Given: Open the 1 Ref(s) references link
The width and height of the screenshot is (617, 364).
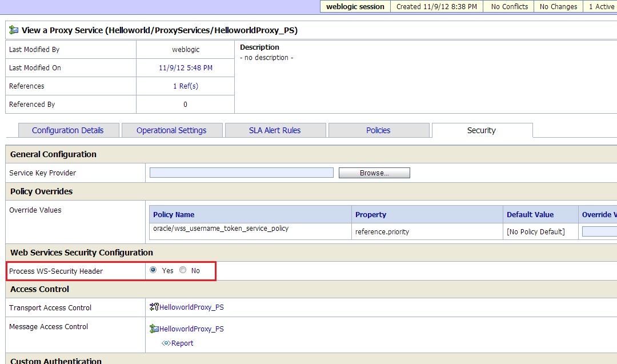Looking at the screenshot, I should pyautogui.click(x=185, y=86).
